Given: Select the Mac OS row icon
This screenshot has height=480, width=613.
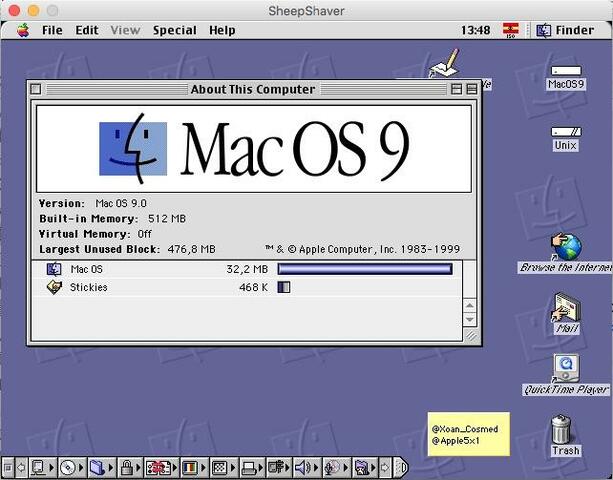Looking at the screenshot, I should click(54, 269).
